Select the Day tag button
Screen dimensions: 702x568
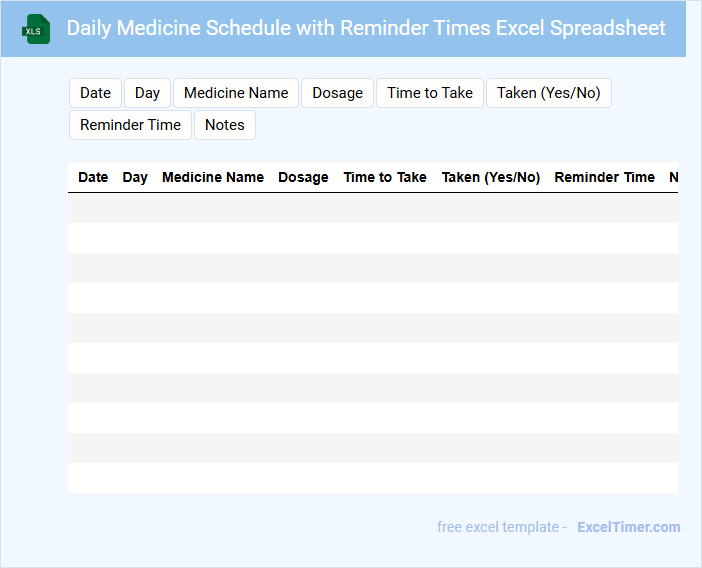(147, 93)
